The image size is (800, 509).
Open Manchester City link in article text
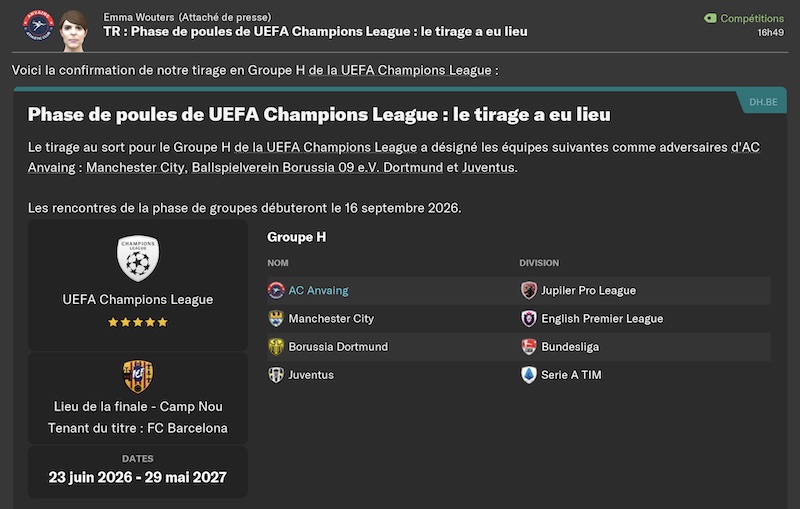pos(135,167)
